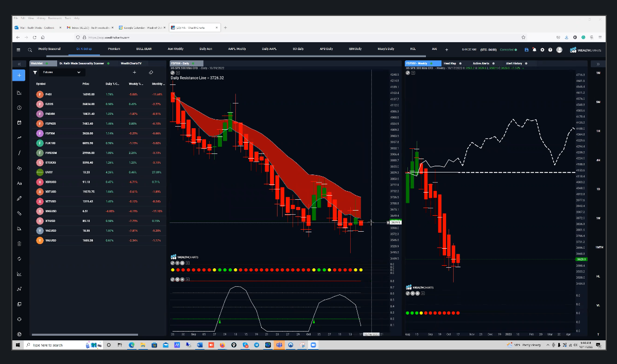Viewport: 617px width, 364px height.
Task: Open the help question mark icon
Action: [550, 50]
